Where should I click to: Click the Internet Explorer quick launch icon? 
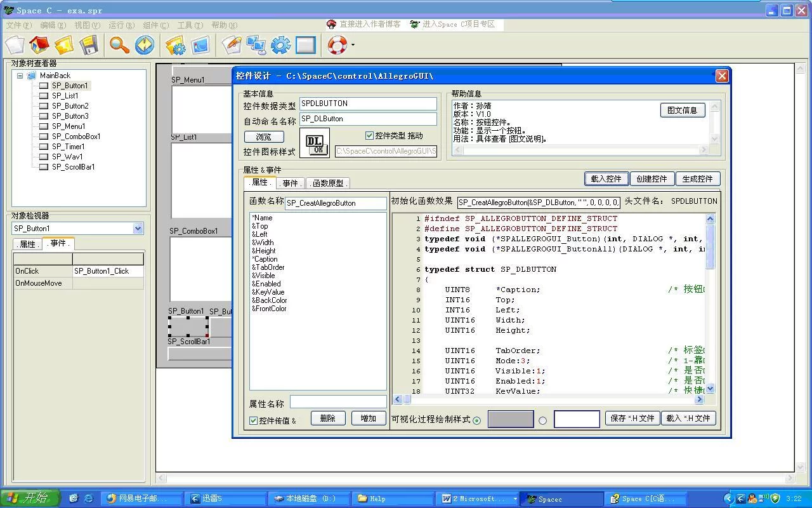pyautogui.click(x=88, y=498)
